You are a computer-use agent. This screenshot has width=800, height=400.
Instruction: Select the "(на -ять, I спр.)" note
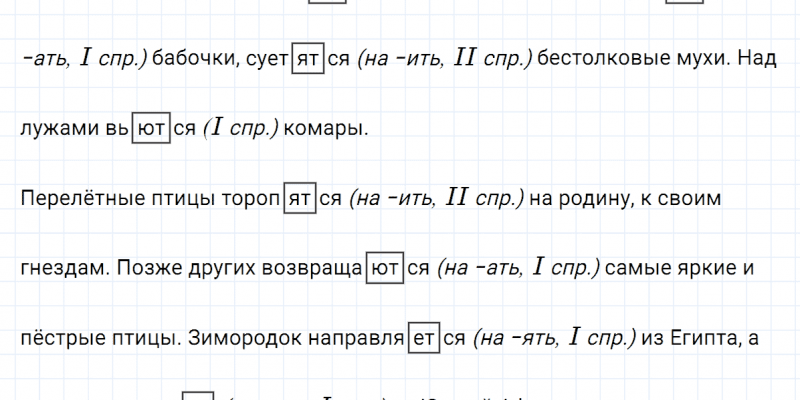554,339
